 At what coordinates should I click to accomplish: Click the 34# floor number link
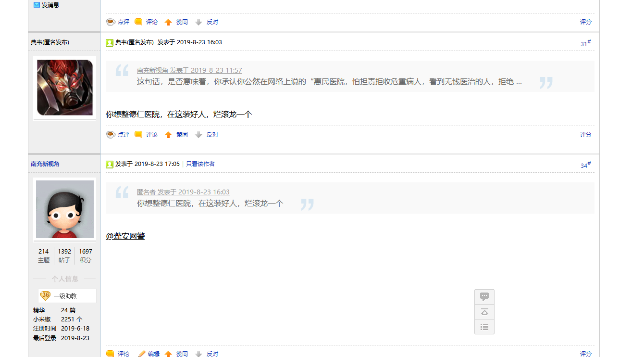click(585, 165)
